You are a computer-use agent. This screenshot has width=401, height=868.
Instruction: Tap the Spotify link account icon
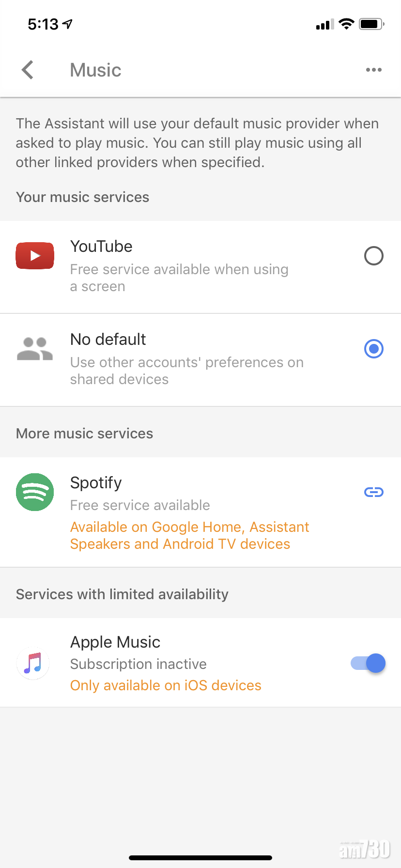(373, 493)
